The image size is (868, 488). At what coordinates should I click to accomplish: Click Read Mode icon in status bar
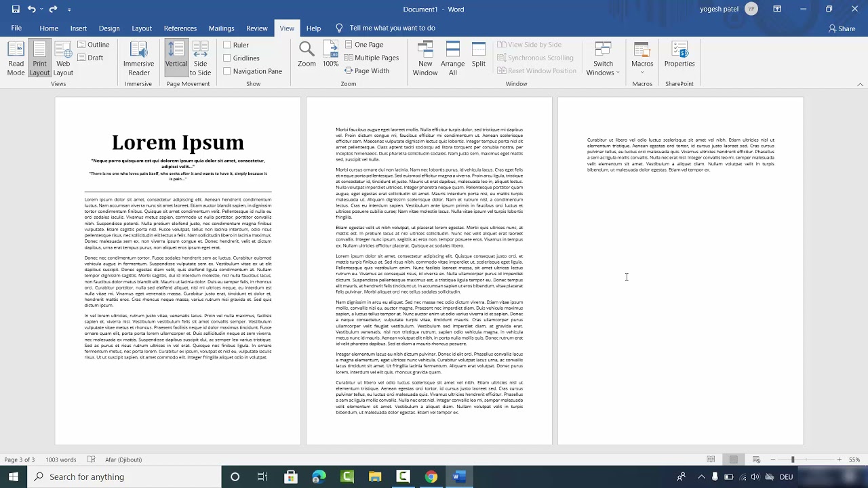coord(711,460)
